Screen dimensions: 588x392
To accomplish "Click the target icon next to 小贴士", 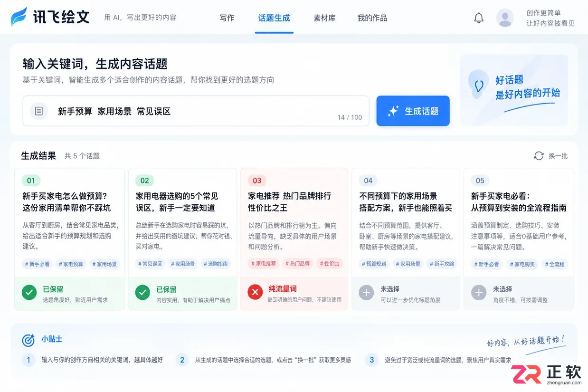I will (28, 340).
